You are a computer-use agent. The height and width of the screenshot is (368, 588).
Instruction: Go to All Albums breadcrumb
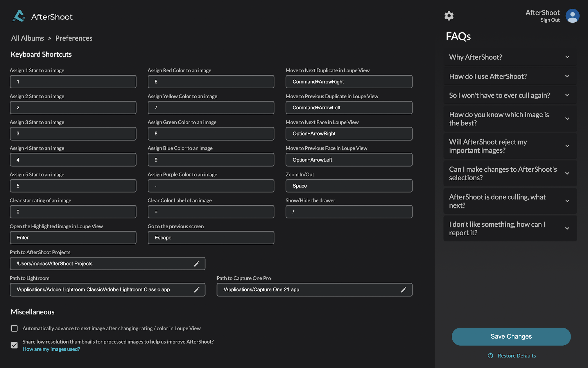[x=28, y=38]
